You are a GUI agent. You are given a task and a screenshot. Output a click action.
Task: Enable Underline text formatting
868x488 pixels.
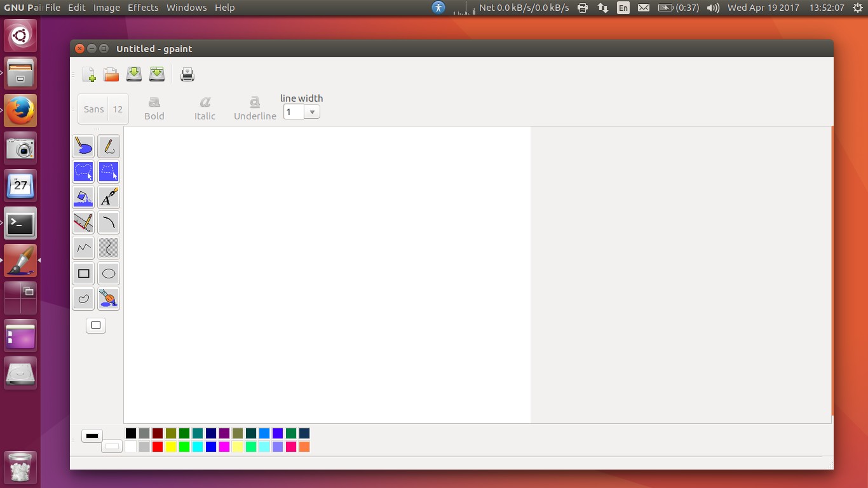click(254, 108)
